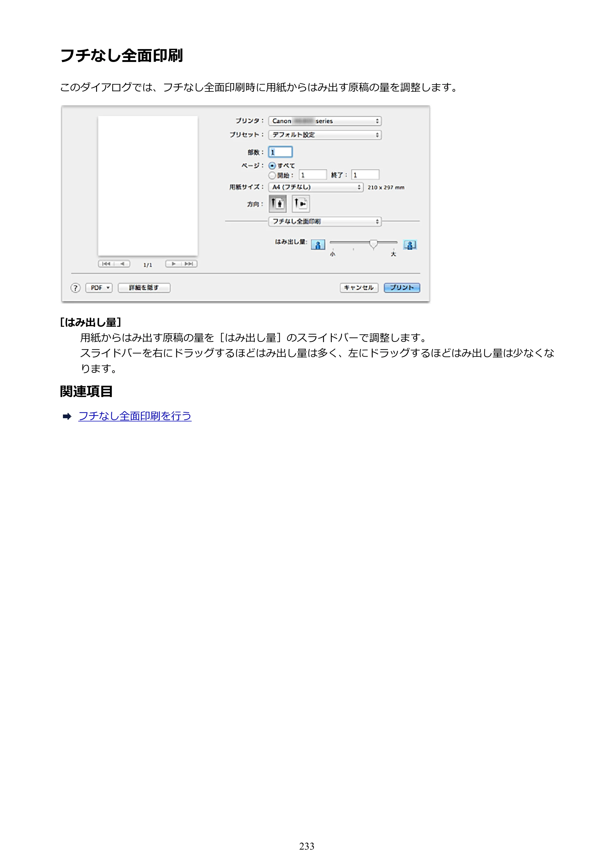This screenshot has height=868, width=614.
Task: Open the PDF dropdown button
Action: point(99,288)
